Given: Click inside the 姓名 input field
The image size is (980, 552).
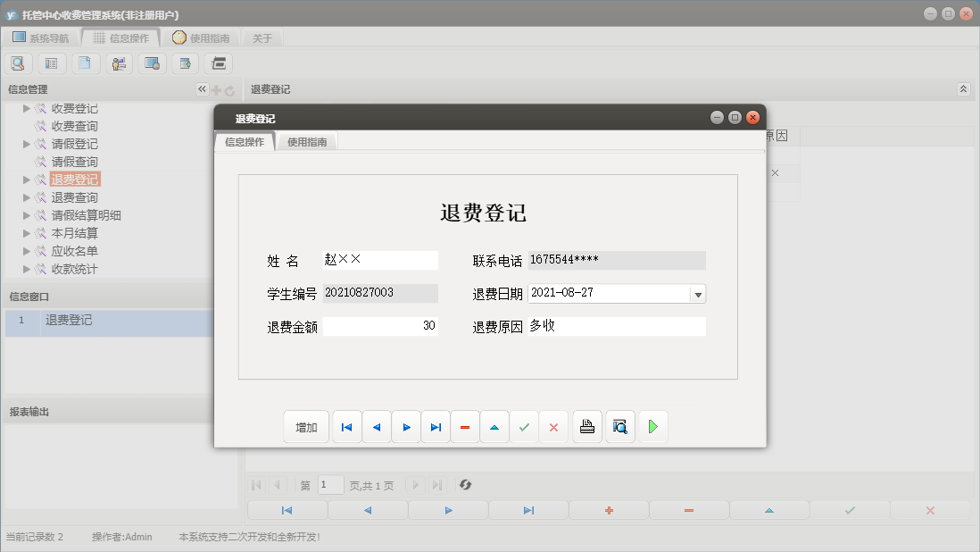Looking at the screenshot, I should point(379,261).
